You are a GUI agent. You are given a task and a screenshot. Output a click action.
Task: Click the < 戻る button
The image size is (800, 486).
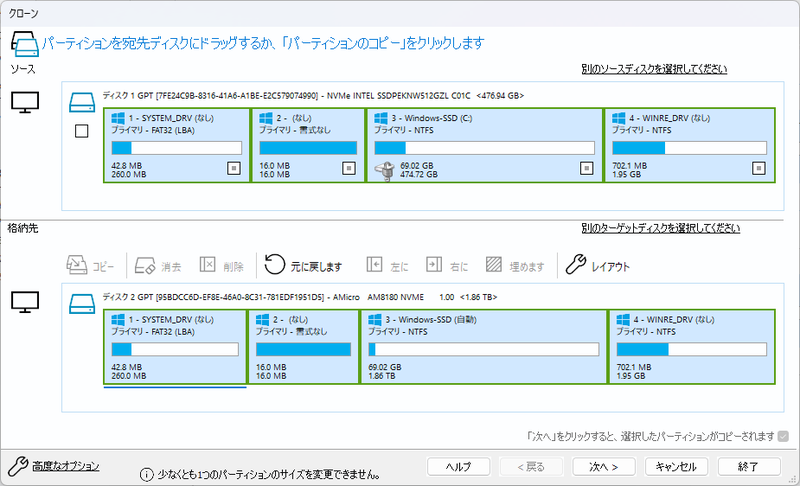pyautogui.click(x=531, y=466)
